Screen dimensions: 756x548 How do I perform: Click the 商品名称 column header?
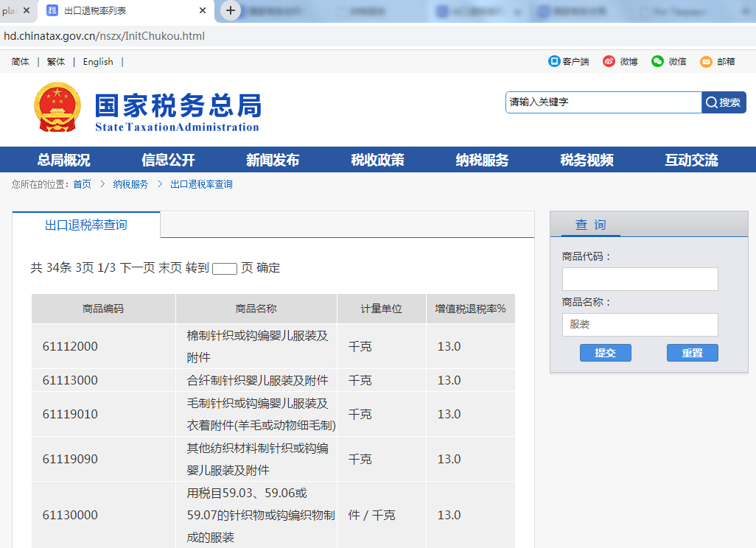(256, 309)
